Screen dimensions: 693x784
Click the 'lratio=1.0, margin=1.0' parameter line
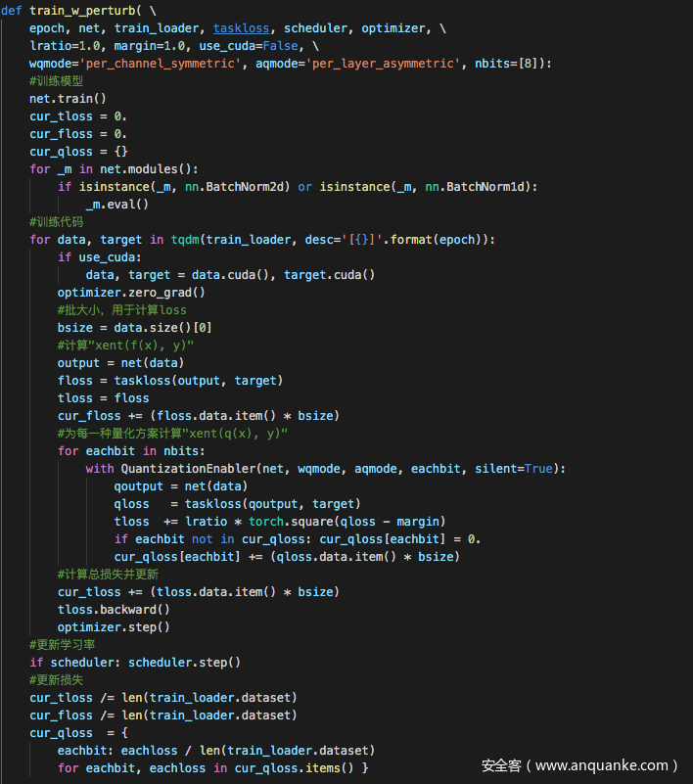[174, 46]
